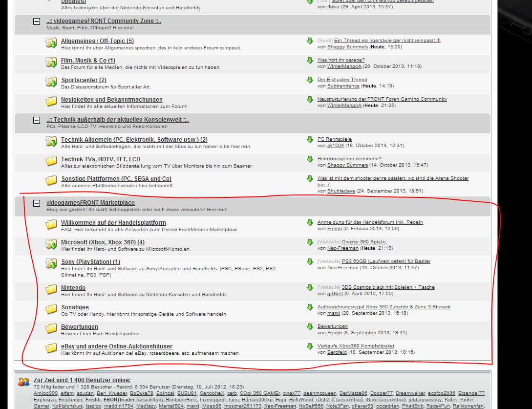Click folder icon next to Nintendo marketplace forum
532x409 pixels.
[x=51, y=290]
